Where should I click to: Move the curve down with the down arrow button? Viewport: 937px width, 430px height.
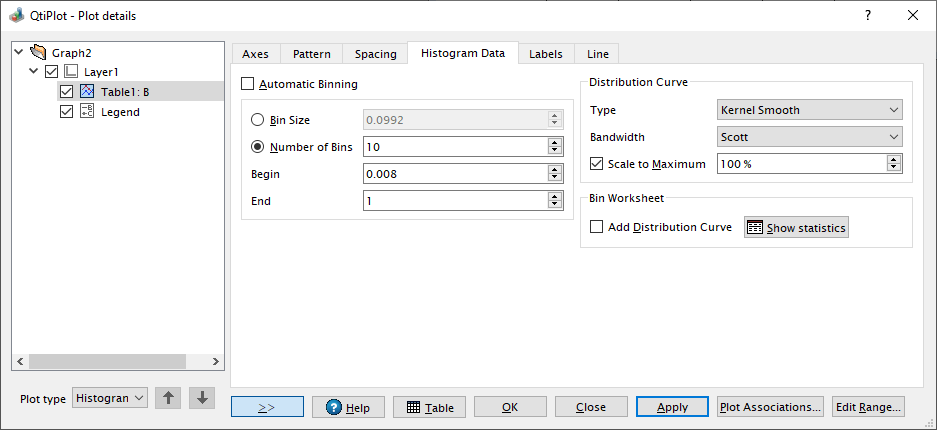(x=202, y=398)
